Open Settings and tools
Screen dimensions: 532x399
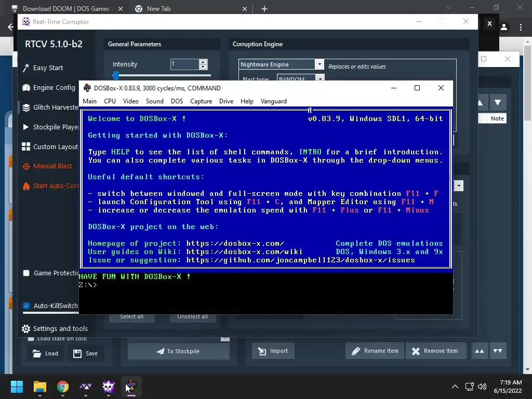tap(55, 328)
